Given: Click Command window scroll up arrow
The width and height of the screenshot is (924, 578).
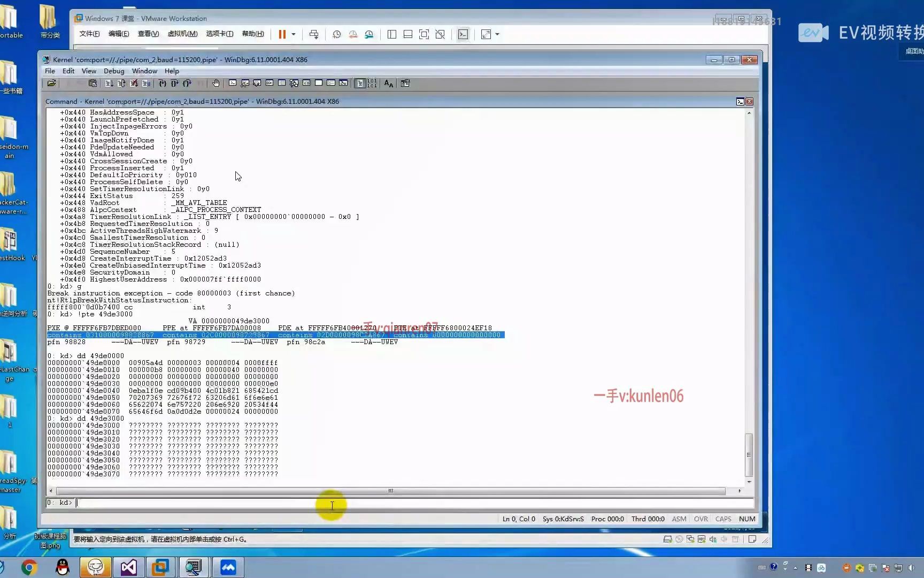Looking at the screenshot, I should click(x=749, y=112).
